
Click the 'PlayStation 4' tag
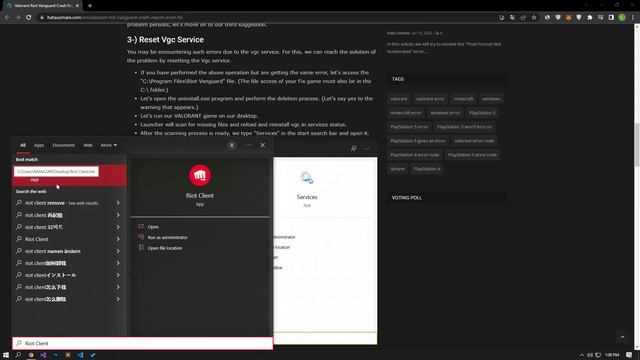click(427, 169)
